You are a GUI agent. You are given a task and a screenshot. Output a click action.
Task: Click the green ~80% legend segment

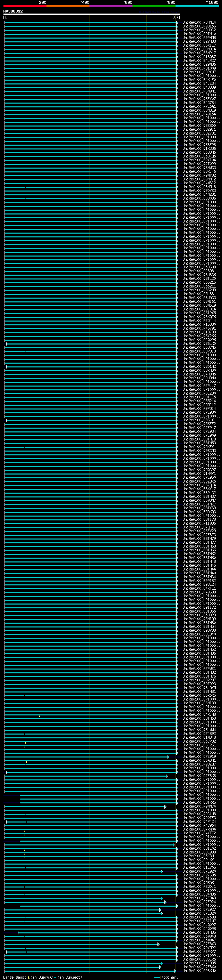(154, 6)
